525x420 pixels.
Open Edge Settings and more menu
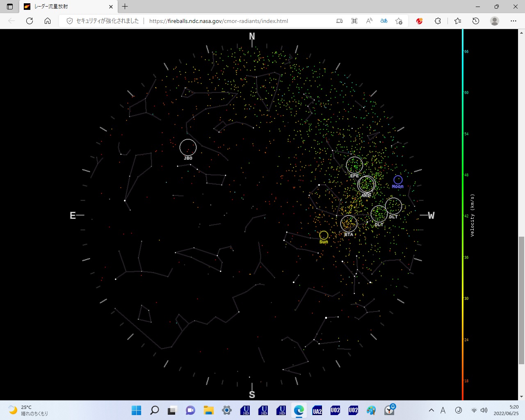(x=514, y=21)
